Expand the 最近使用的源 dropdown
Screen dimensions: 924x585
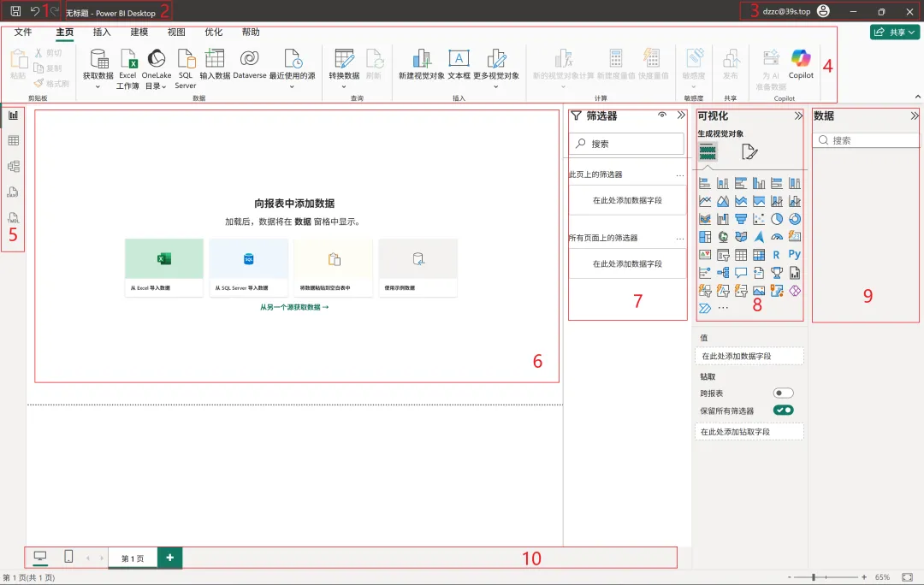[x=293, y=87]
